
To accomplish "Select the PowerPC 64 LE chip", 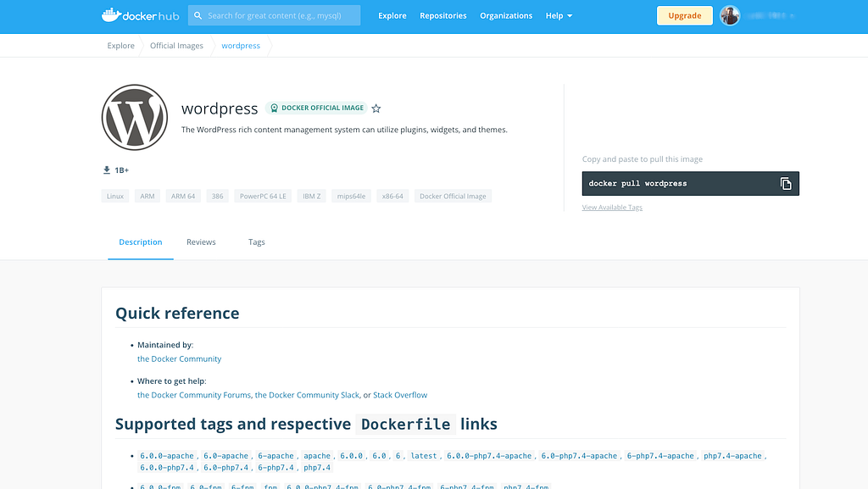I will (263, 196).
